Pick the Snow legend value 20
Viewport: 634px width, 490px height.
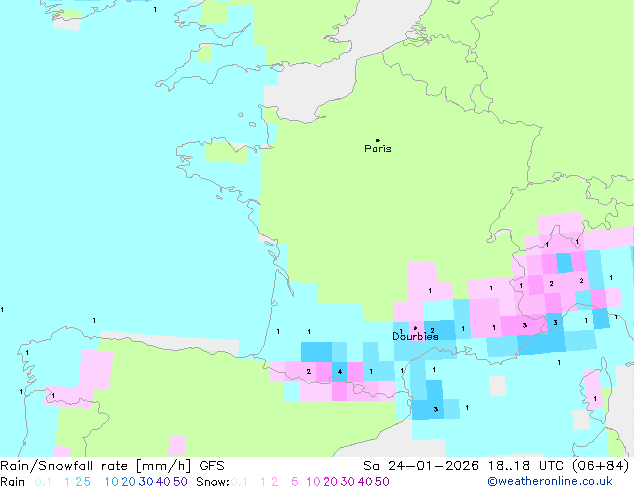click(x=330, y=482)
